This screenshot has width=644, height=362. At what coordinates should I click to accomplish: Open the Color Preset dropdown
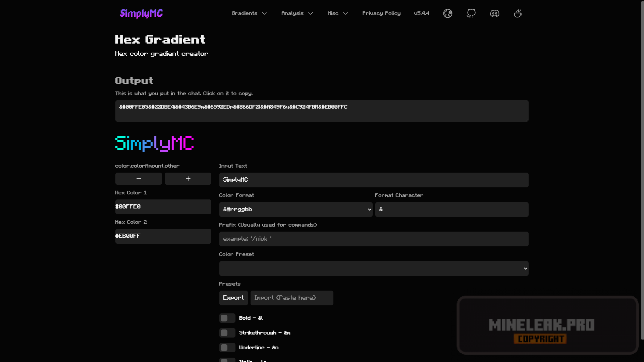coord(374,268)
